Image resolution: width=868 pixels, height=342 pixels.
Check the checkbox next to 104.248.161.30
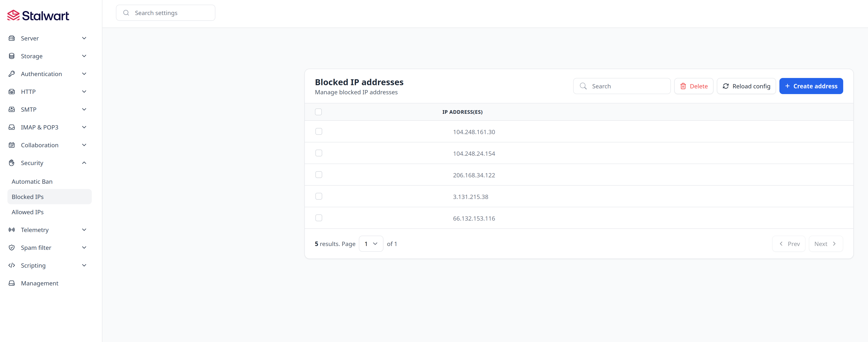click(318, 131)
